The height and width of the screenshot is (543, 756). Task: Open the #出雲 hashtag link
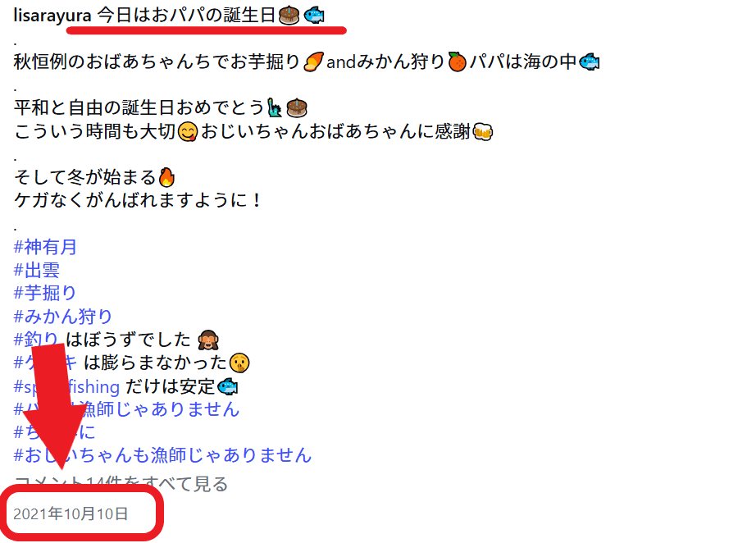pyautogui.click(x=36, y=270)
